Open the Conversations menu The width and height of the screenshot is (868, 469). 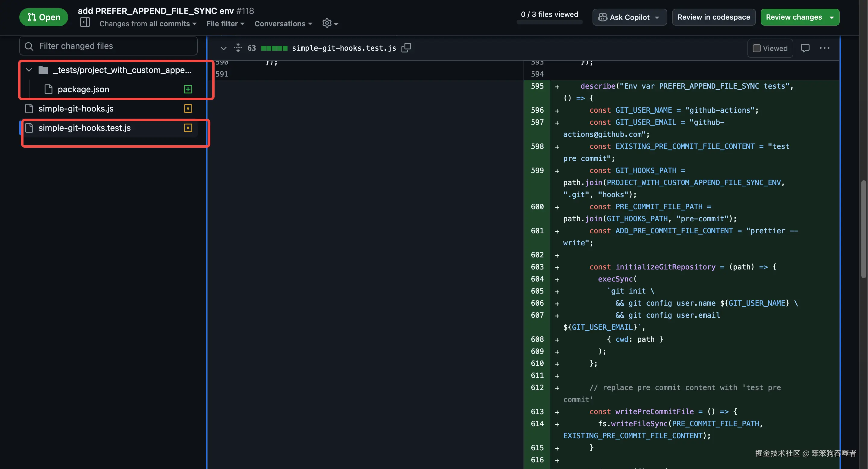point(283,24)
